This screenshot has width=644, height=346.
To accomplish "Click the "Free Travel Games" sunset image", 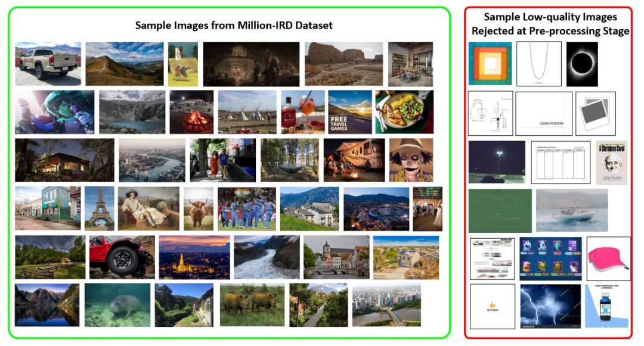I will tap(349, 112).
